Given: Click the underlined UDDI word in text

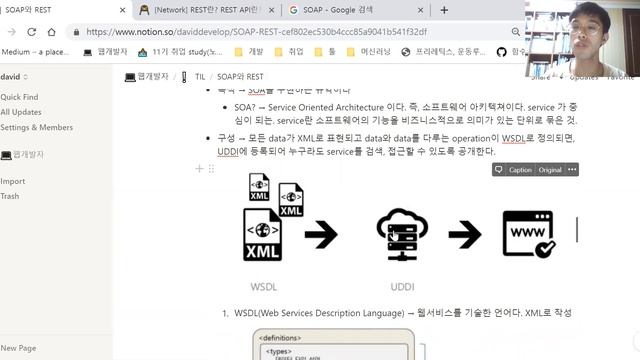Looking at the screenshot, I should click(228, 151).
